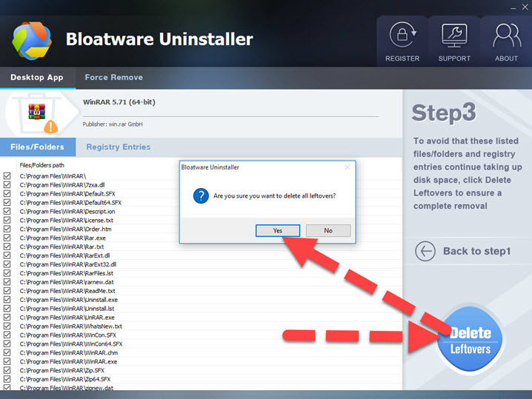Screen dimensions: 532x399
Task: Toggle the Default.SFX checkbox
Action: pyautogui.click(x=7, y=193)
